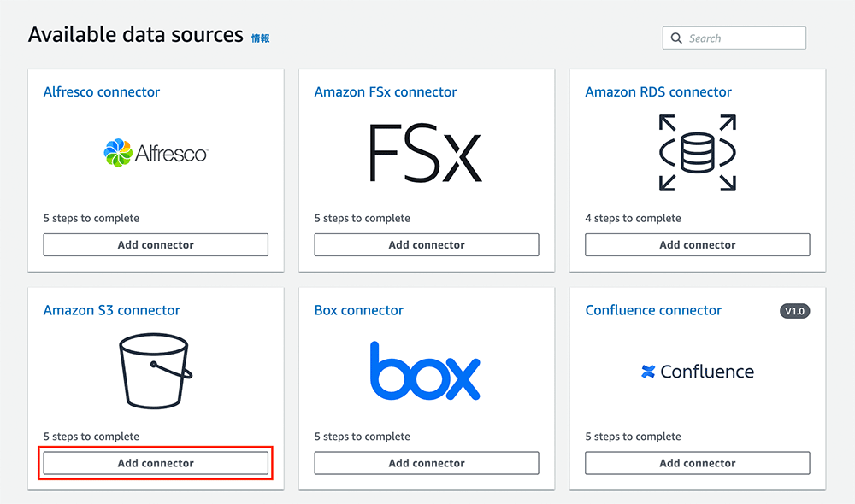
Task: Click the Amazon S3 bucket icon
Action: (156, 372)
